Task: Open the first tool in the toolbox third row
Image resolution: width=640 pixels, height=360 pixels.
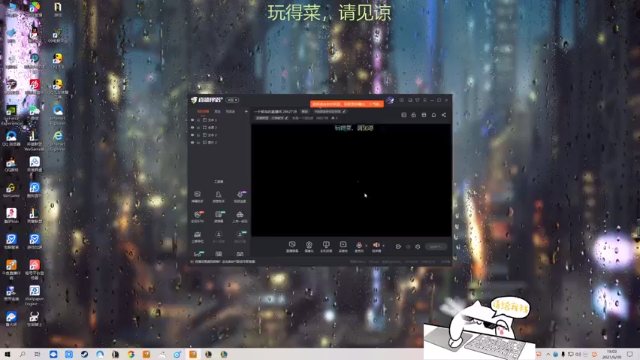Action: point(197,236)
